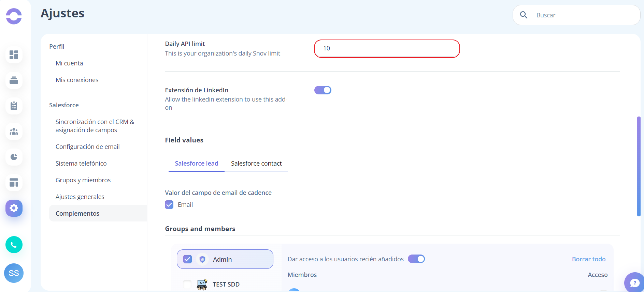Click the Acceso column label
644x292 pixels.
point(598,275)
